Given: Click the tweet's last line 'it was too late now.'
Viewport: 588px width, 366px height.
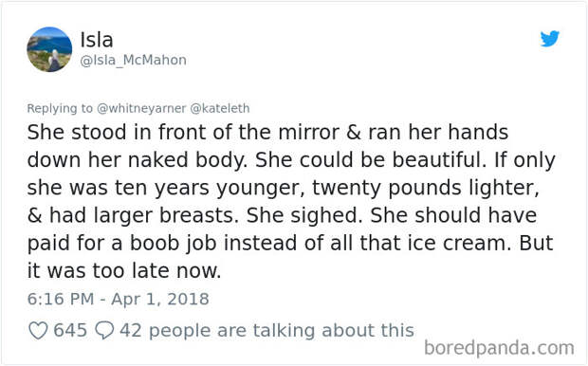Looking at the screenshot, I should (124, 270).
